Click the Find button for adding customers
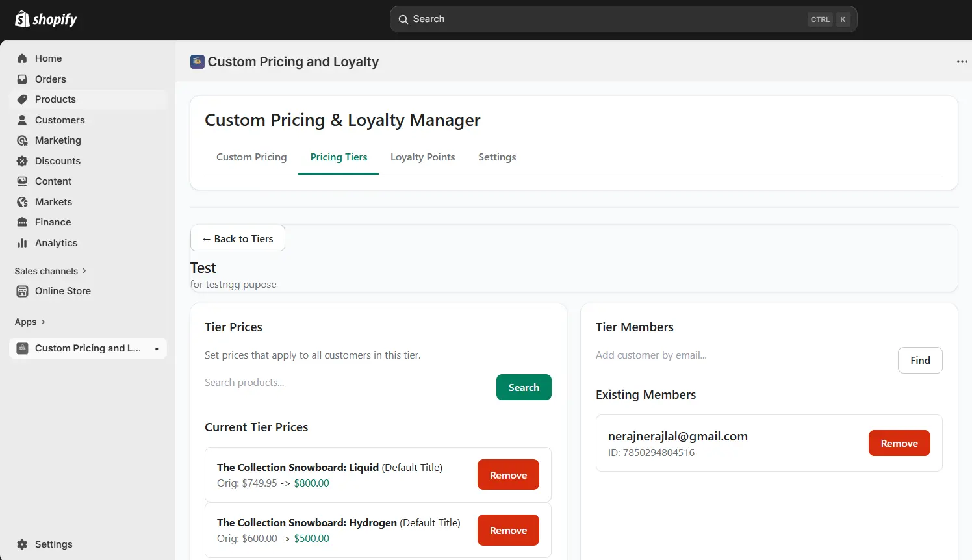 pyautogui.click(x=920, y=360)
